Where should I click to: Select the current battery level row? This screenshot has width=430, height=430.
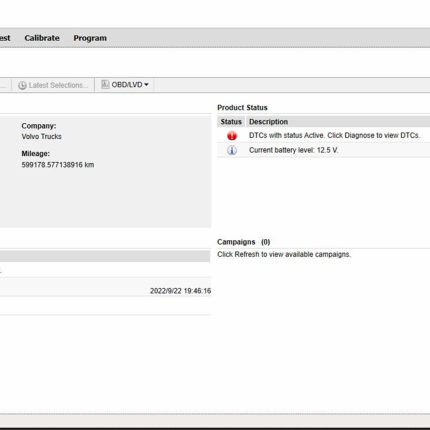(x=323, y=150)
